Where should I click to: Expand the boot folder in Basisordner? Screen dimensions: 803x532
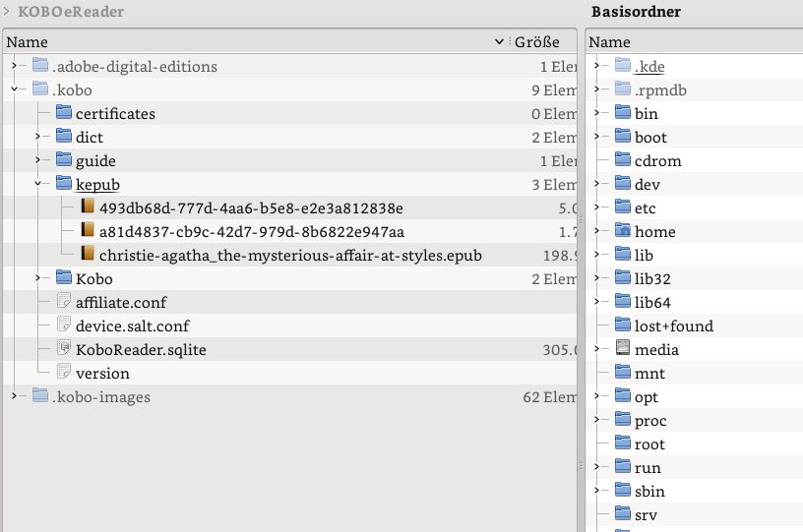[596, 137]
